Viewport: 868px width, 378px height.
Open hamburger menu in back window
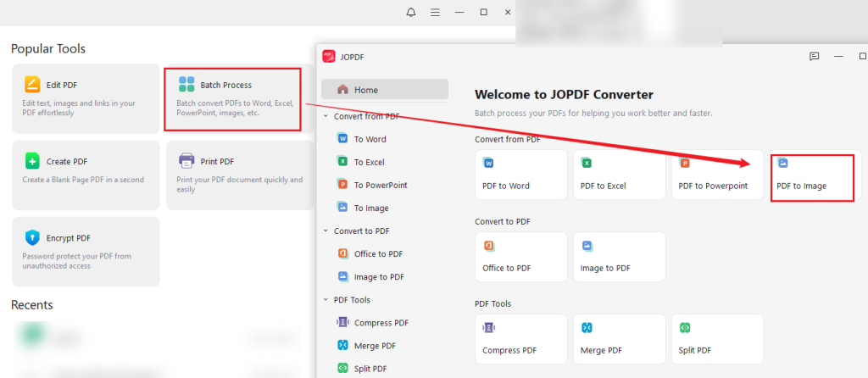coord(436,12)
